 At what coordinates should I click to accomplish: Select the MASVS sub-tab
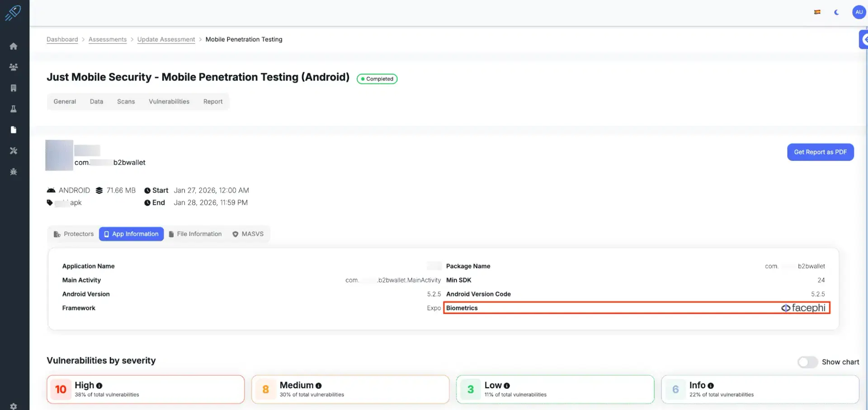click(x=248, y=234)
